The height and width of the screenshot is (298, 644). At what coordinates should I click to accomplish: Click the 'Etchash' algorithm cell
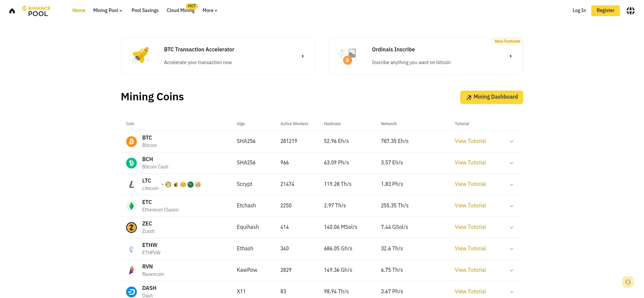(246, 206)
